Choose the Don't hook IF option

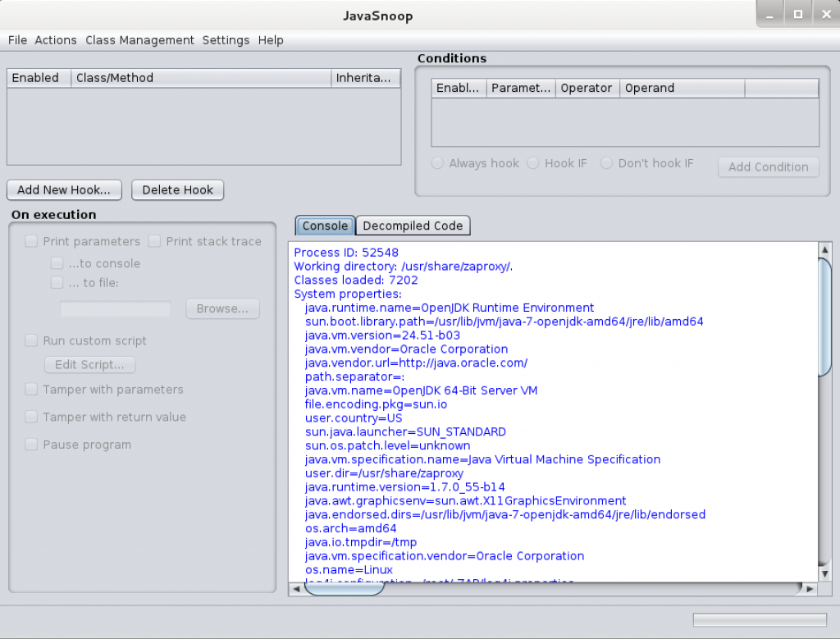[x=607, y=163]
